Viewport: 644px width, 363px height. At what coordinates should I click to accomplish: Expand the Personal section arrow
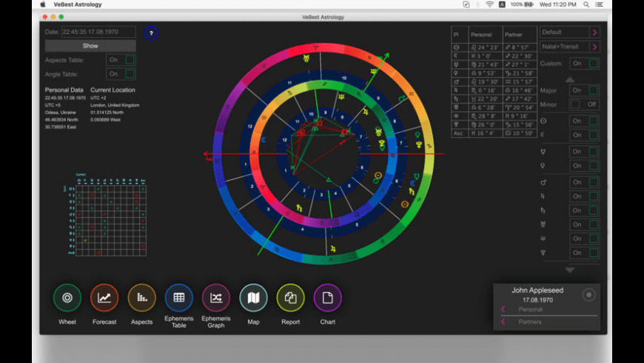[503, 310]
